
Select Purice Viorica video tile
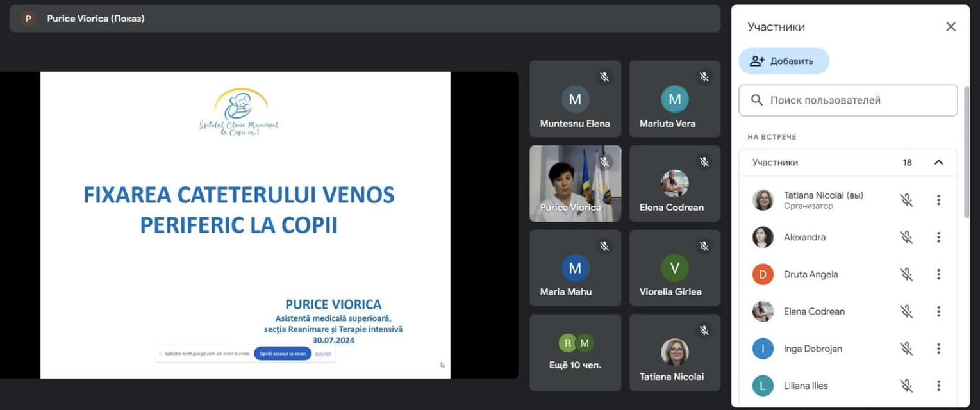click(575, 183)
